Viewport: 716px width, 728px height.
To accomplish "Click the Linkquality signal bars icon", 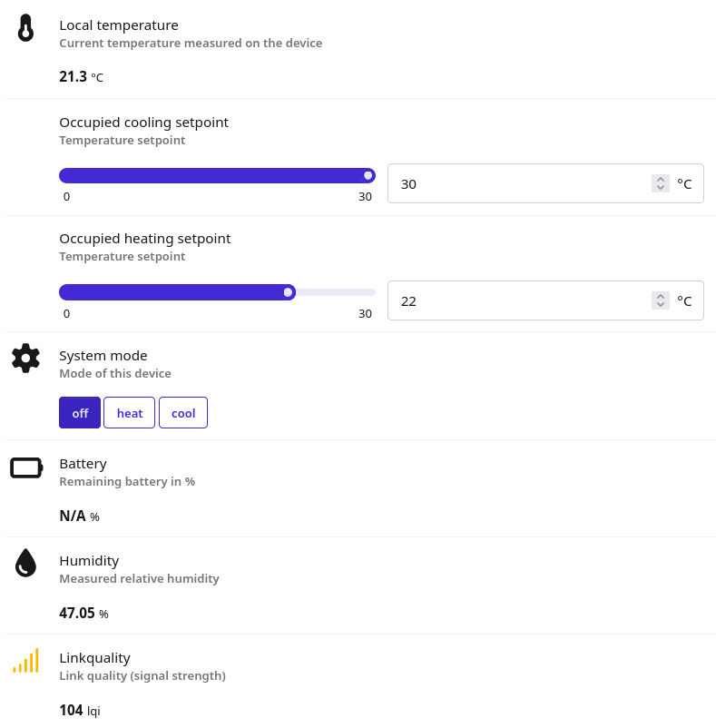I will pos(25,661).
